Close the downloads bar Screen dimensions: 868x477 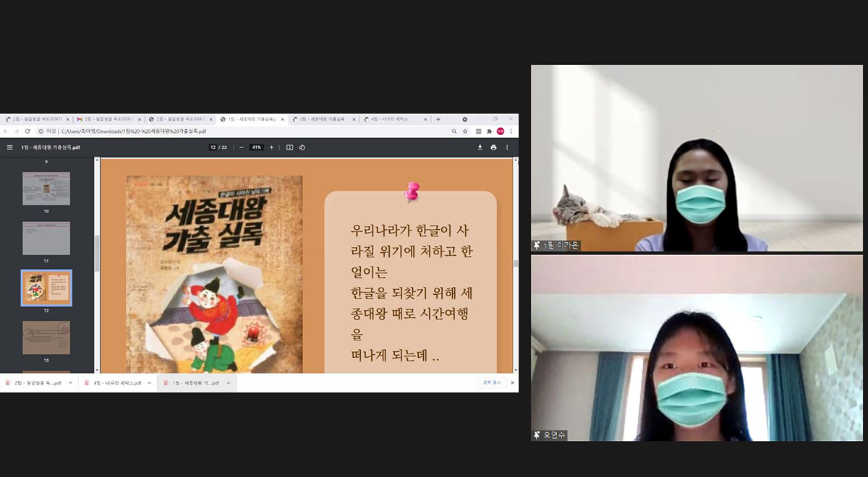tap(512, 383)
